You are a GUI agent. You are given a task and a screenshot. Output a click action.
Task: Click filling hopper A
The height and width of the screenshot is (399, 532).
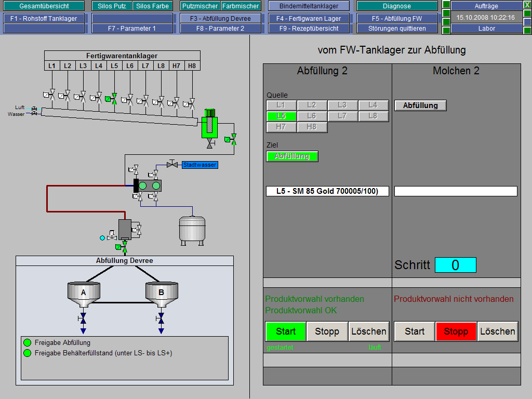[83, 292]
